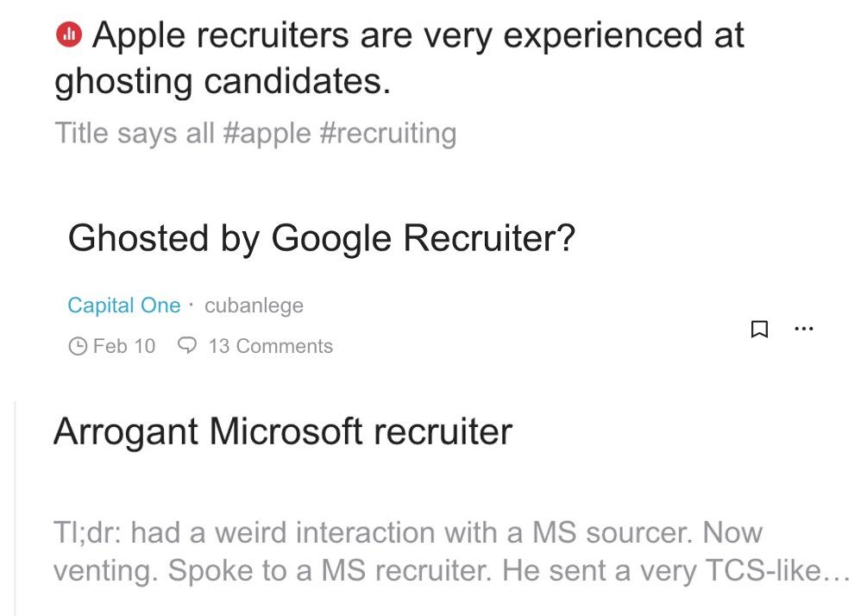Click the red poll icon beside Apple post
Screen dimensions: 861x616
point(68,35)
